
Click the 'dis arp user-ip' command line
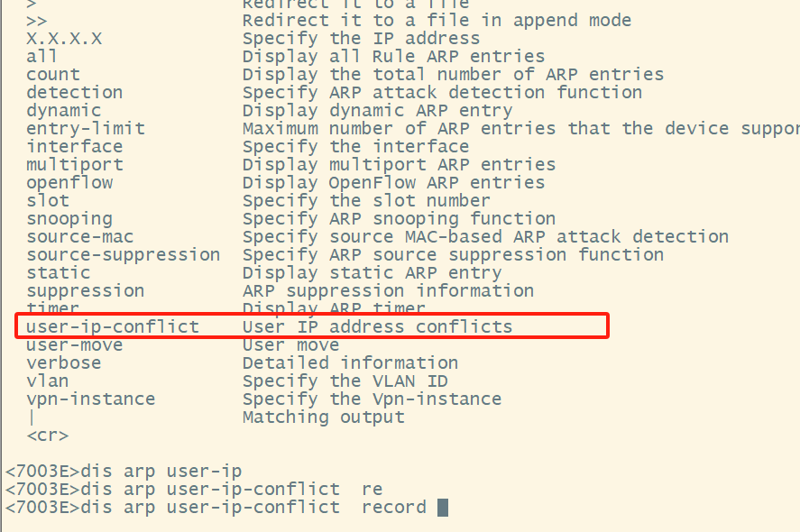tap(123, 471)
